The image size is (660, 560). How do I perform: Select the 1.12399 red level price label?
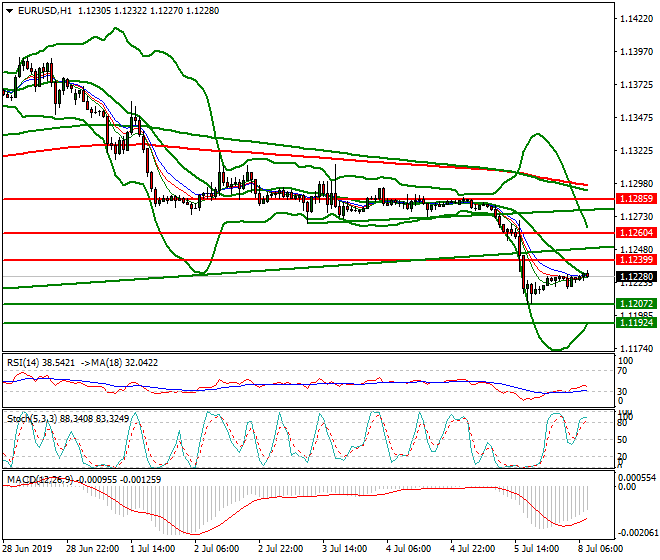point(636,260)
